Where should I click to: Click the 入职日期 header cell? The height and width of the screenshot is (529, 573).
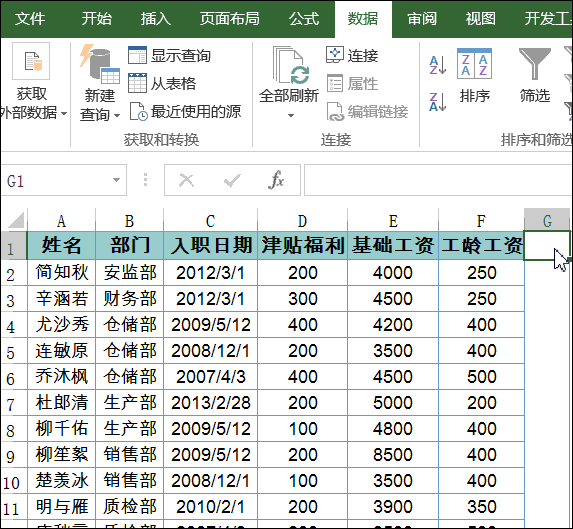[210, 245]
